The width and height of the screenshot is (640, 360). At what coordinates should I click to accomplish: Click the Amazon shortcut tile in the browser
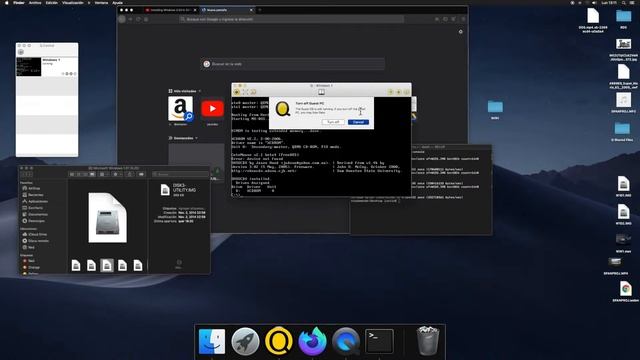(x=180, y=109)
